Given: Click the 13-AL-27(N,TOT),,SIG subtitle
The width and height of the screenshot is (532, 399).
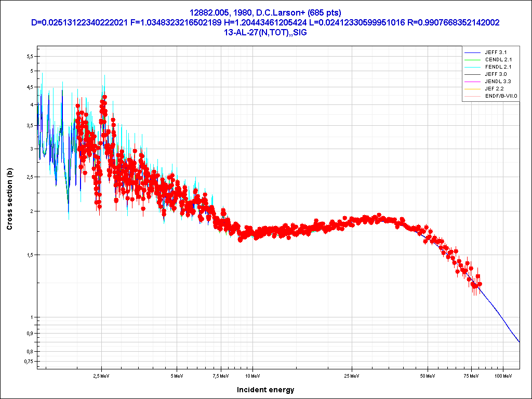Looking at the screenshot, I should 266,32.
